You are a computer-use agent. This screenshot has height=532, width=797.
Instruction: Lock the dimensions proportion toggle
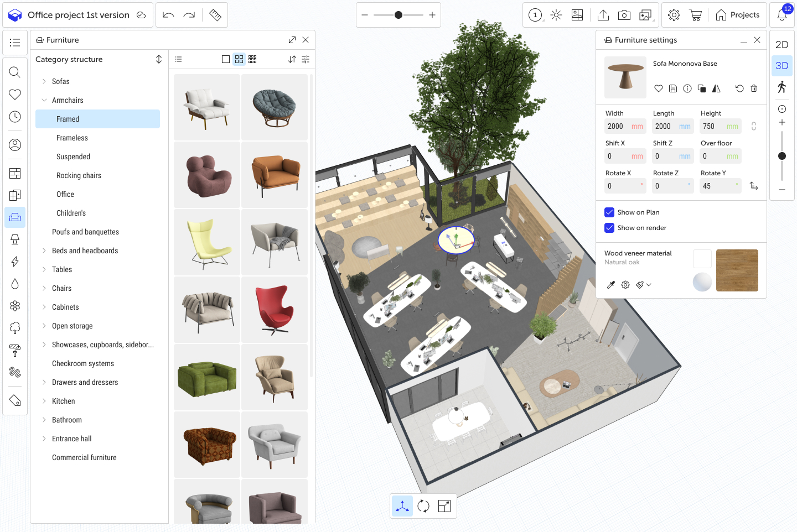click(x=754, y=126)
